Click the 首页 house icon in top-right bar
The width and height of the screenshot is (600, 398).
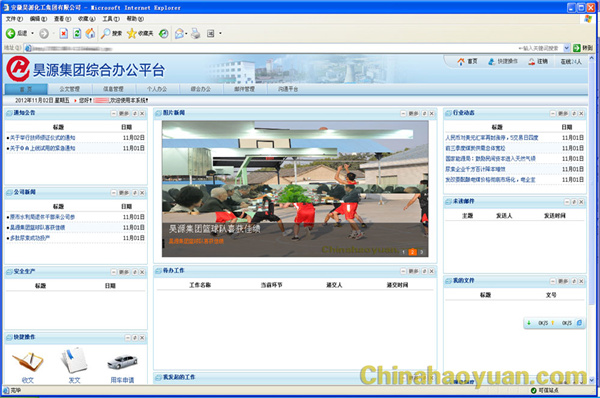tap(461, 62)
